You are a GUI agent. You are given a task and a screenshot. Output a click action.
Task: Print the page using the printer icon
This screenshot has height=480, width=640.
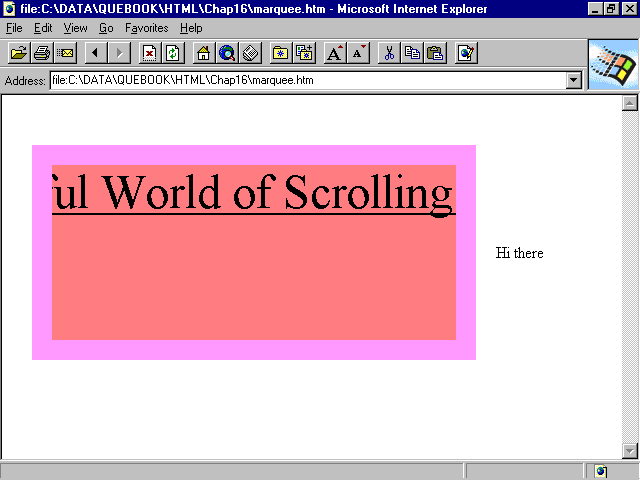tap(42, 53)
